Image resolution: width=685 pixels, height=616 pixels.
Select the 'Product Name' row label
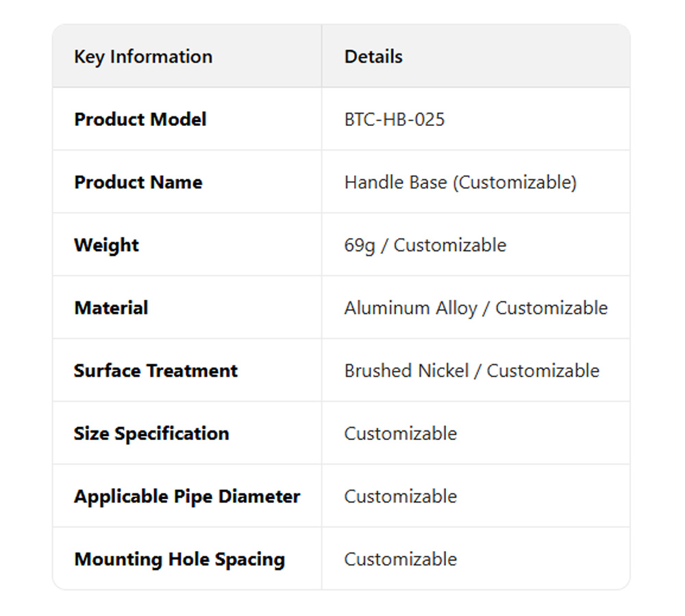[138, 183]
